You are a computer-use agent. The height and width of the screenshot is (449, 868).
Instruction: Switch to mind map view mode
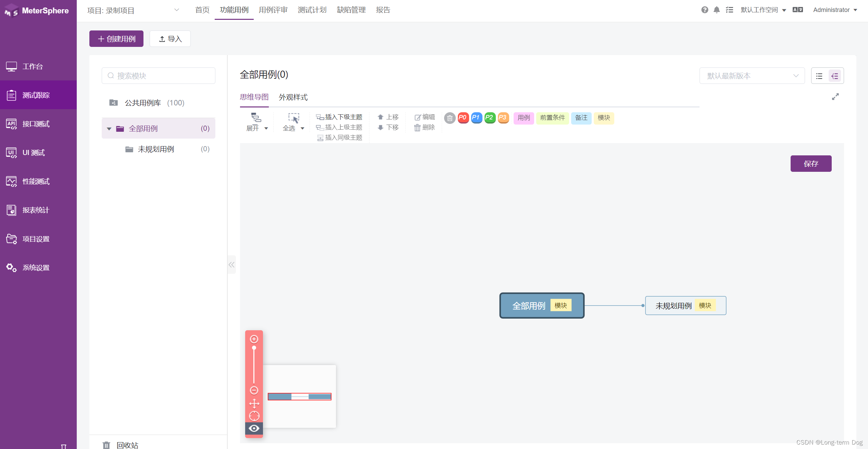835,76
